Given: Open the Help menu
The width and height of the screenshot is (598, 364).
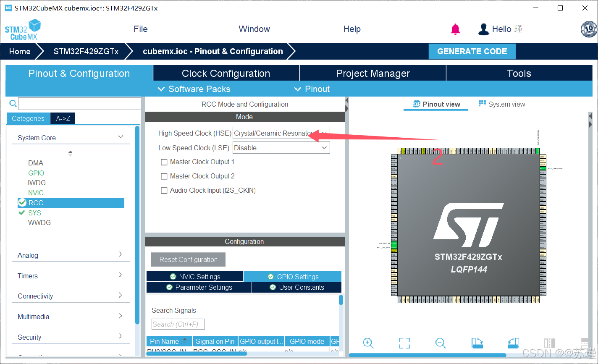Looking at the screenshot, I should tap(352, 29).
